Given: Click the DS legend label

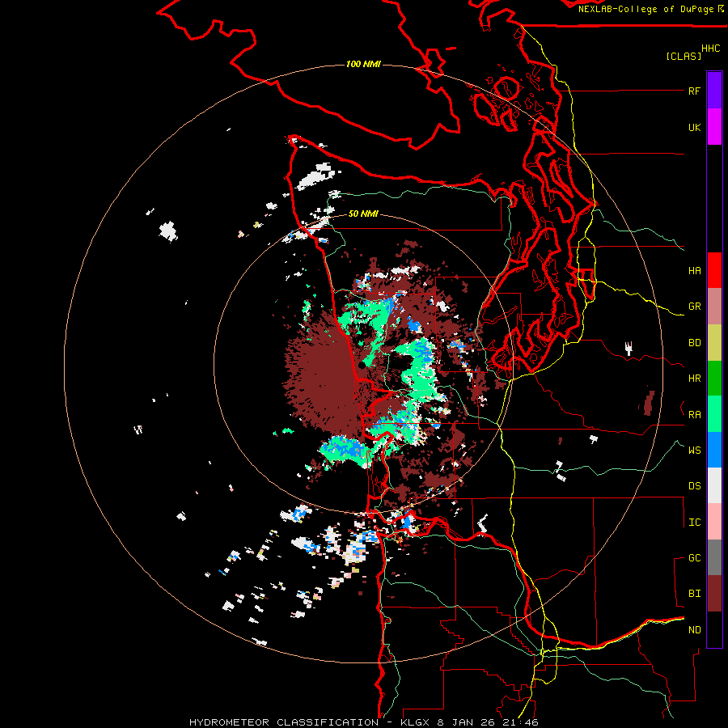Looking at the screenshot, I should point(694,486).
